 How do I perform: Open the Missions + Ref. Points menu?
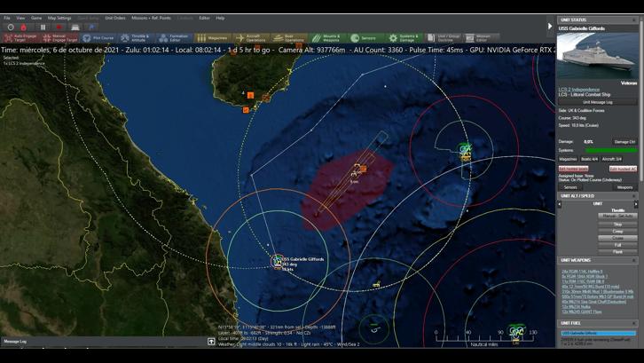pos(151,18)
